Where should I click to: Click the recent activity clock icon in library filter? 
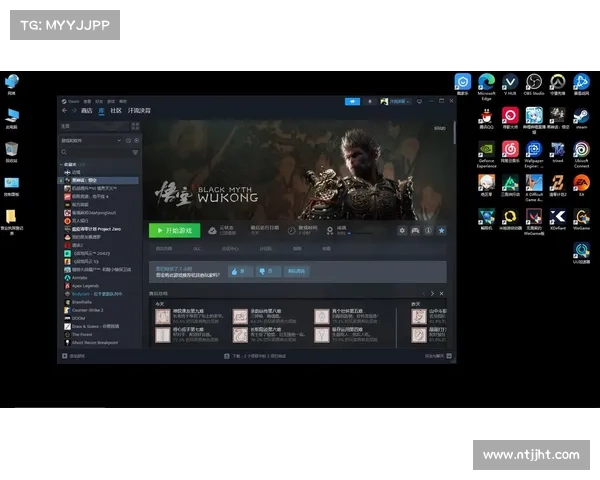coord(129,140)
